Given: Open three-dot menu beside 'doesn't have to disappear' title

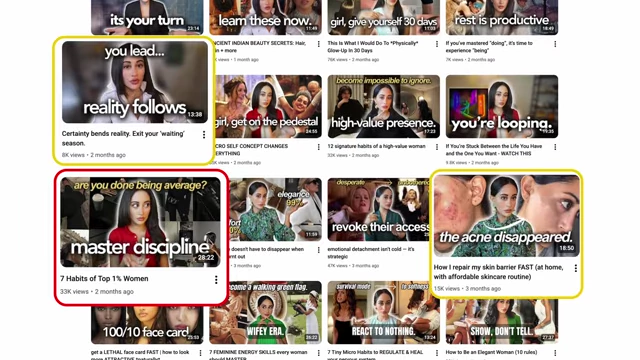Looking at the screenshot, I should 318,250.
